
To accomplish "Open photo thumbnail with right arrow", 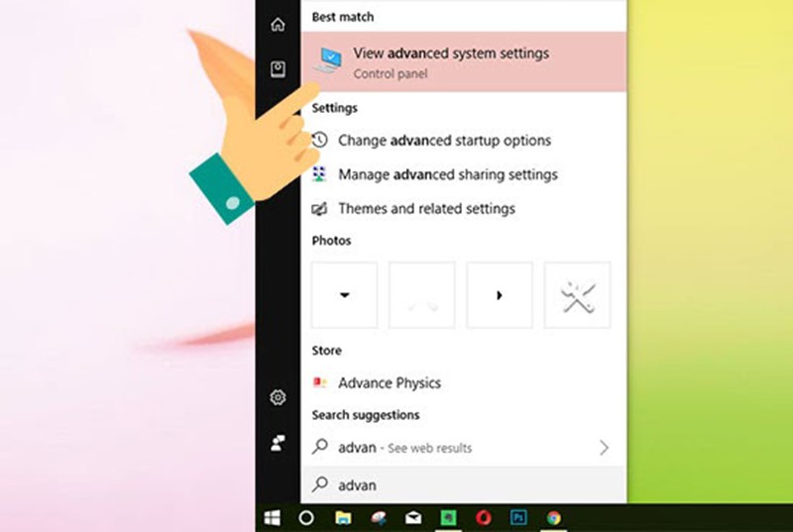I will pos(500,295).
